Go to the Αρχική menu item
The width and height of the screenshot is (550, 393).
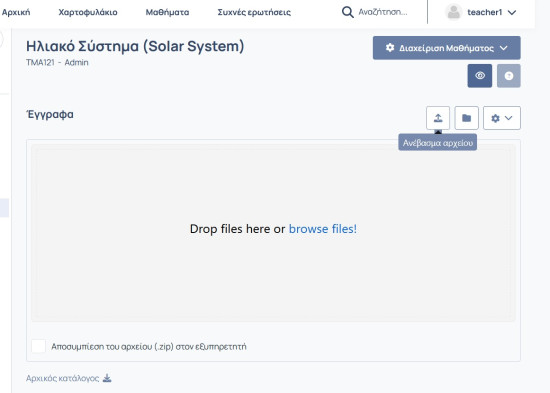16,12
